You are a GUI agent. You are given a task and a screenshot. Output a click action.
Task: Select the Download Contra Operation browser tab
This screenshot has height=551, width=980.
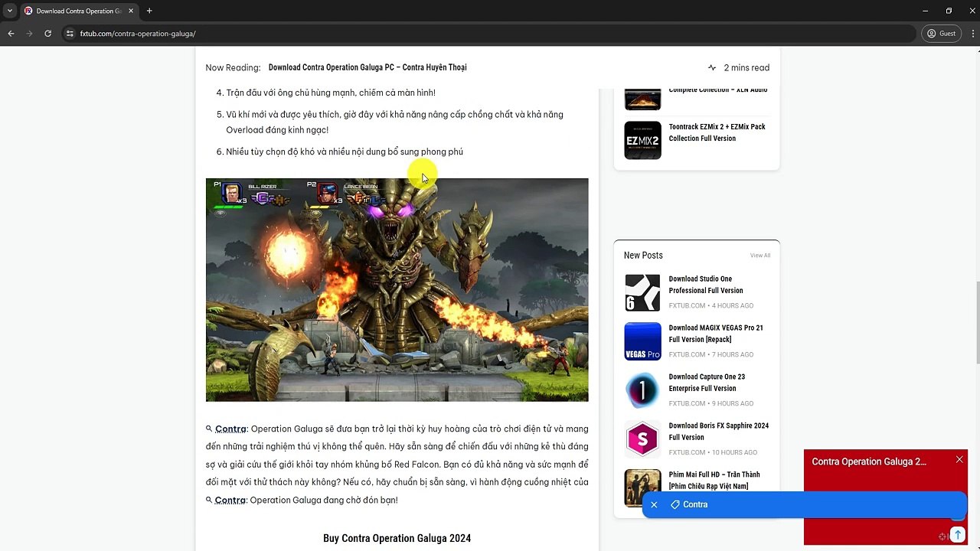point(79,11)
